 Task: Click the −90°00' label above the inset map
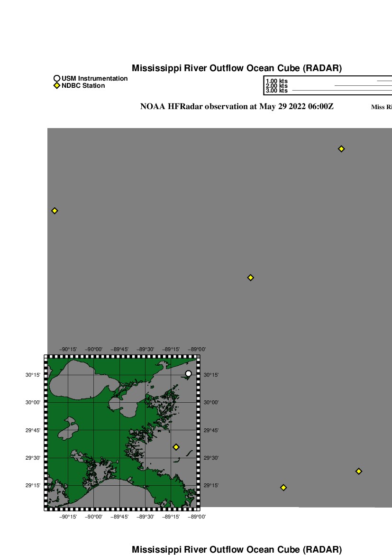point(94,349)
